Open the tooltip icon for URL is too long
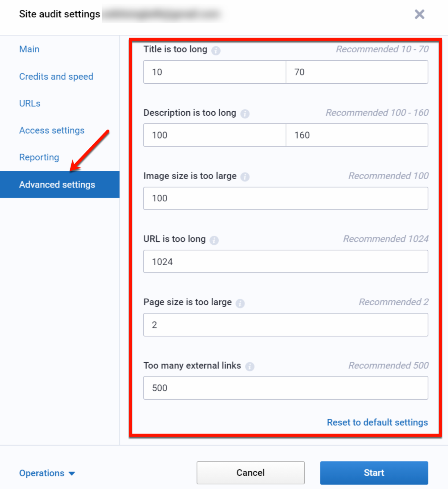The height and width of the screenshot is (489, 448). click(214, 240)
